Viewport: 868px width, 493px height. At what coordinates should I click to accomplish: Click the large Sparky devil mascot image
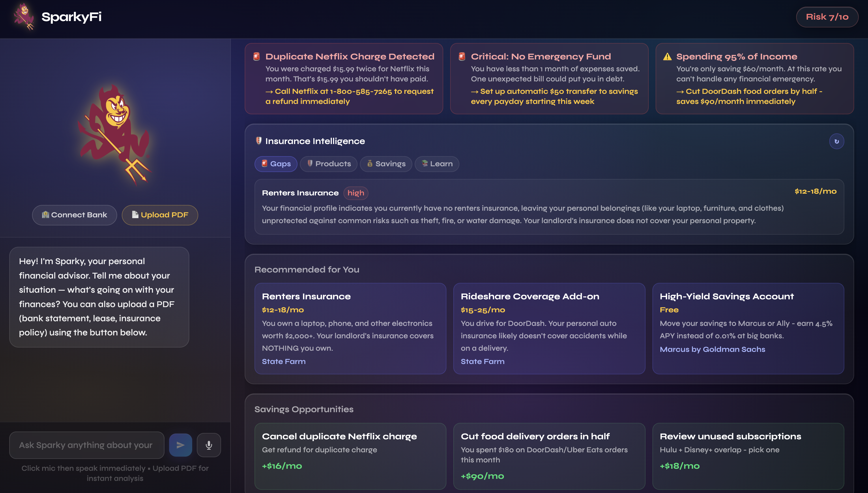coord(115,134)
